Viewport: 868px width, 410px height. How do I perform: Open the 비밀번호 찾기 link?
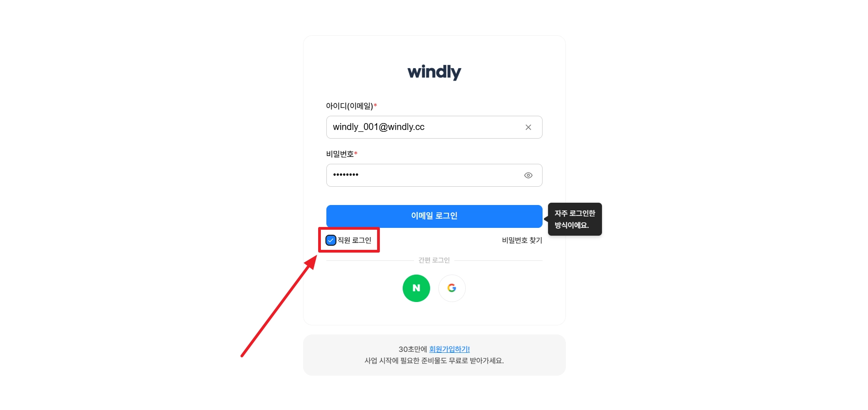522,240
